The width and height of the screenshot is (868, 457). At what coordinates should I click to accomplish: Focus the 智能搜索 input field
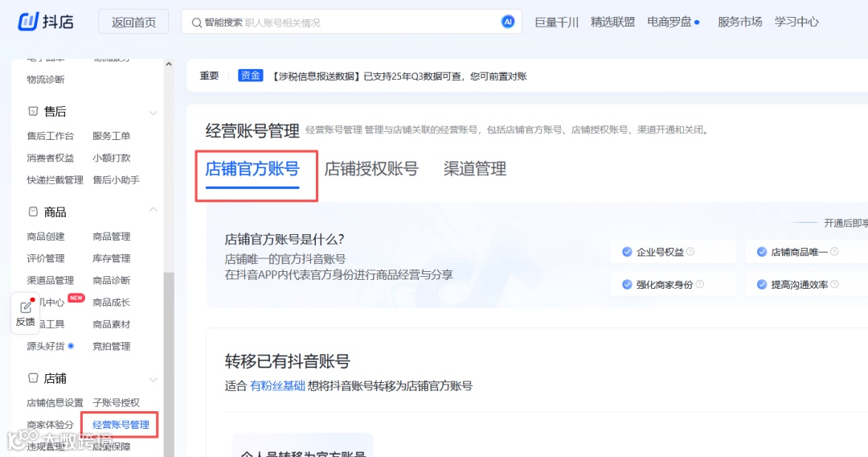[351, 23]
